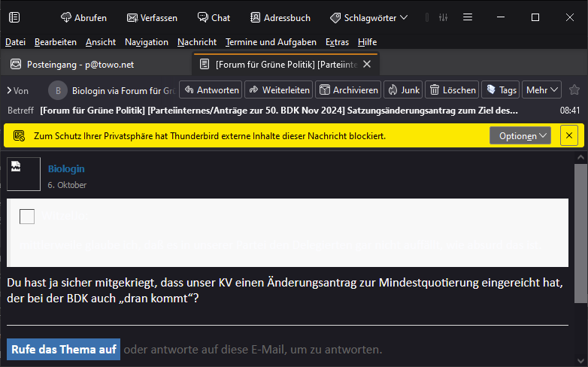Open the Ansicht menu
588x367 pixels.
[101, 42]
